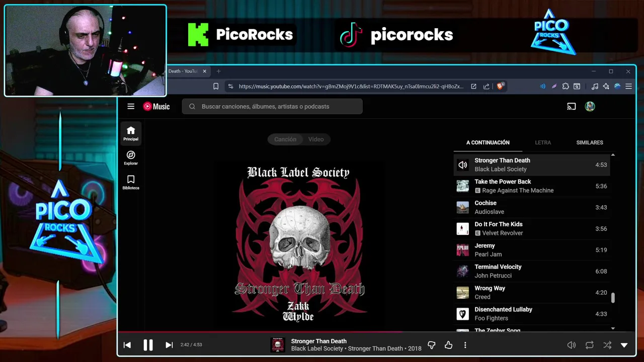644x362 pixels.
Task: Click the Cochise album thumbnail
Action: [x=463, y=207]
